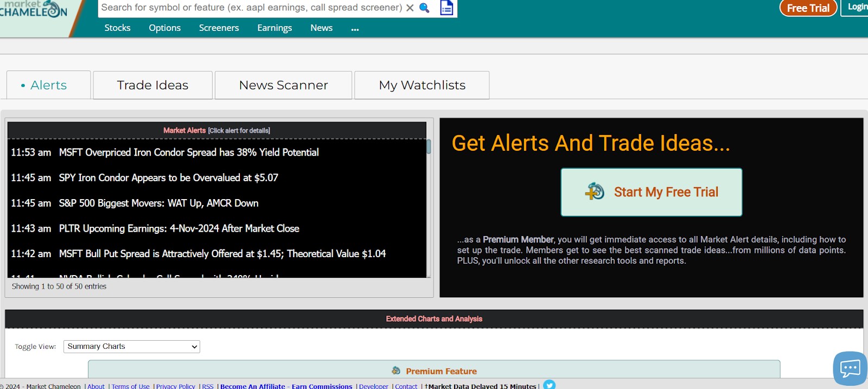Open the Terms of Use footer link
This screenshot has width=868, height=389.
[130, 386]
